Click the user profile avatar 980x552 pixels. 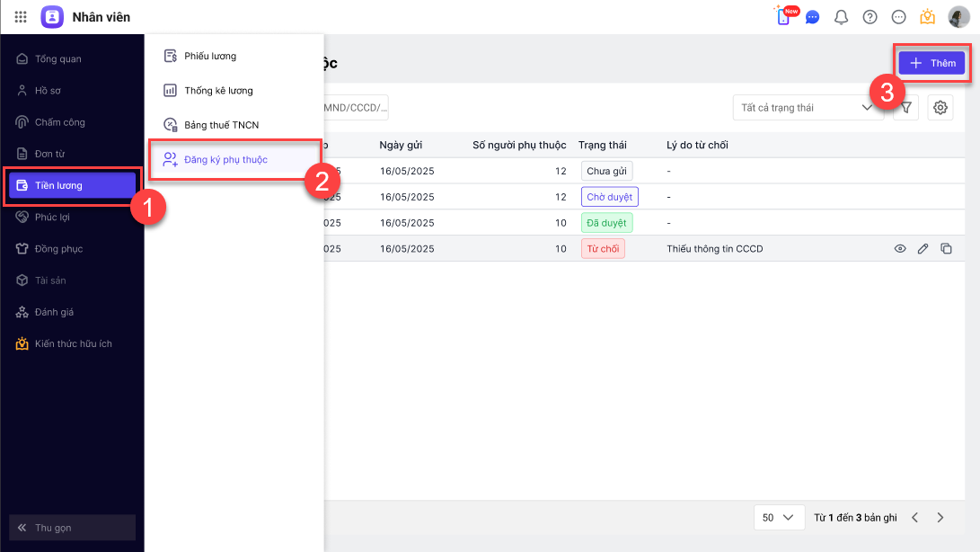click(958, 17)
